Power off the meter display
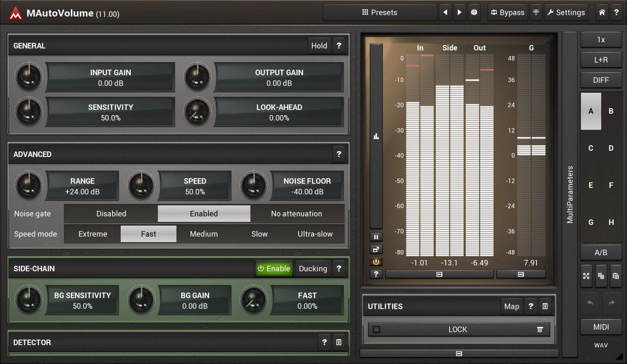 (x=376, y=262)
